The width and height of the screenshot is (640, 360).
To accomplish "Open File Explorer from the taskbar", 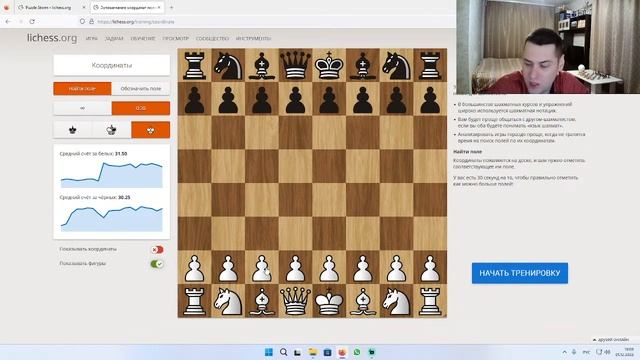I will [313, 352].
